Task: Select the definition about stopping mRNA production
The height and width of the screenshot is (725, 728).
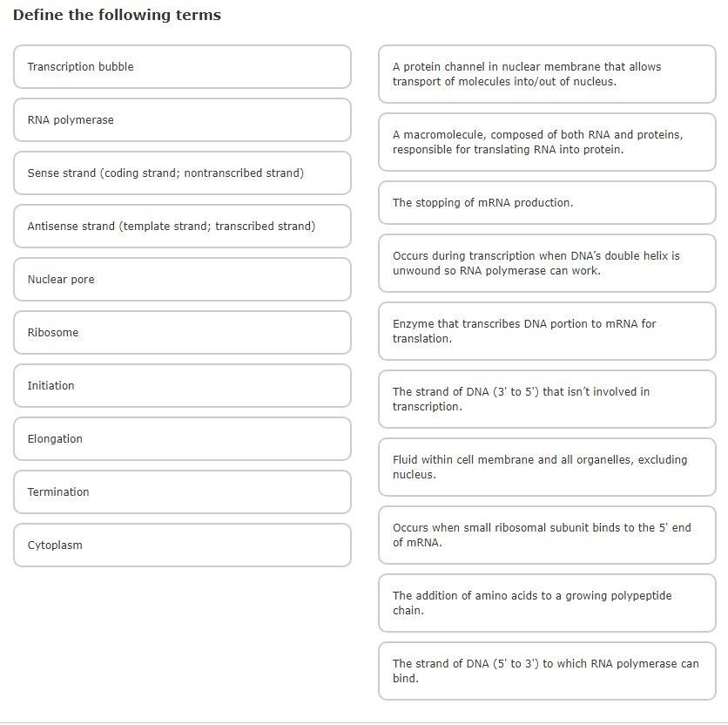Action: (546, 202)
